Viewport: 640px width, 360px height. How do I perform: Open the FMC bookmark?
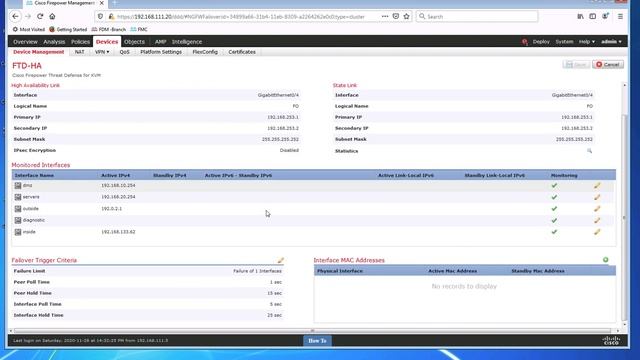(x=139, y=29)
